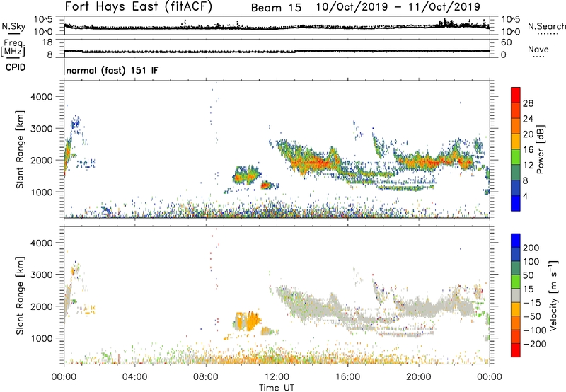Click the date range '10/Oct/2019 – 11/Oct/2019'
566x392 pixels.
(398, 7)
